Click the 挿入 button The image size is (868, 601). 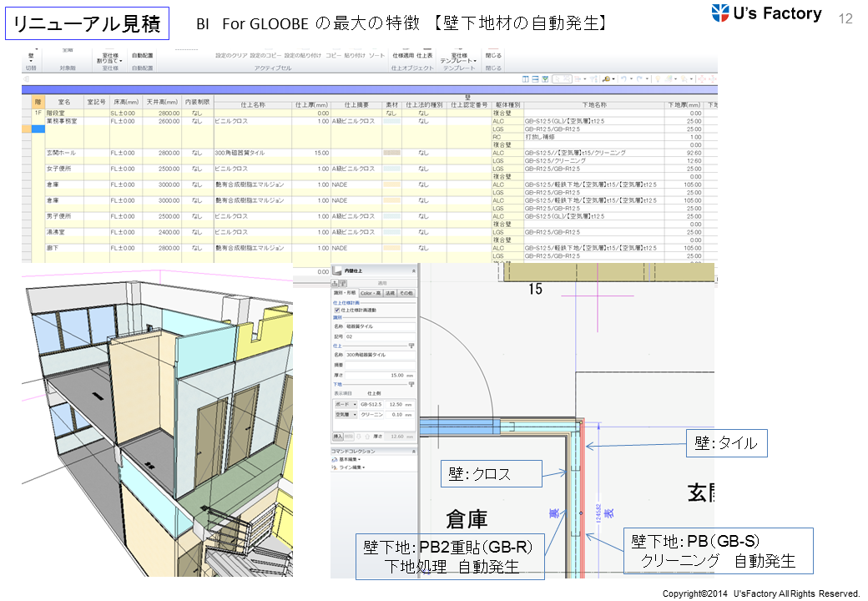click(x=338, y=436)
